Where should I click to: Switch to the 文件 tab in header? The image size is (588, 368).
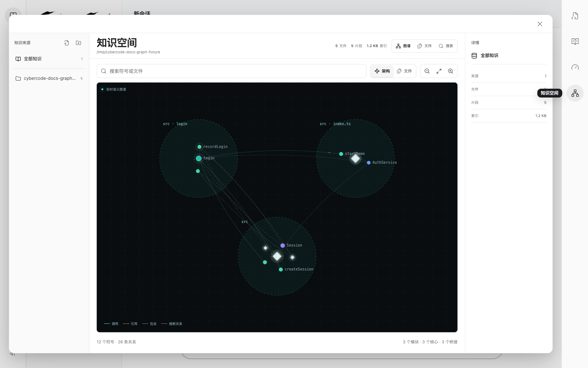(424, 46)
